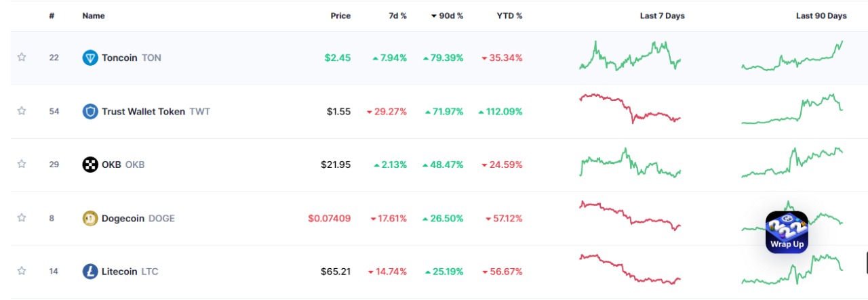Star Toncoin to add to watchlist
Viewport: 868px width, 300px height.
coord(22,58)
